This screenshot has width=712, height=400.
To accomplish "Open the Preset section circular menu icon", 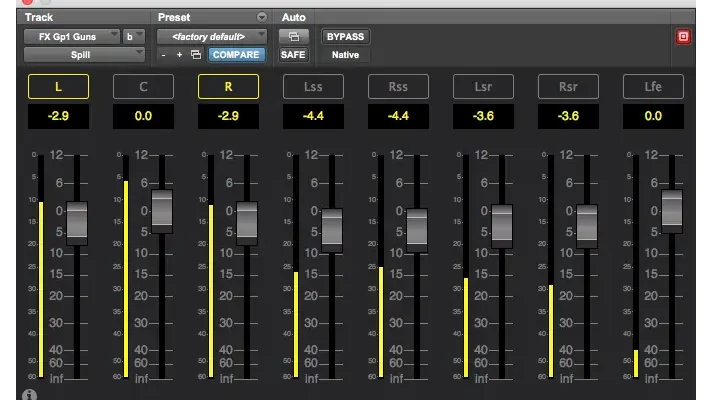I will 262,17.
